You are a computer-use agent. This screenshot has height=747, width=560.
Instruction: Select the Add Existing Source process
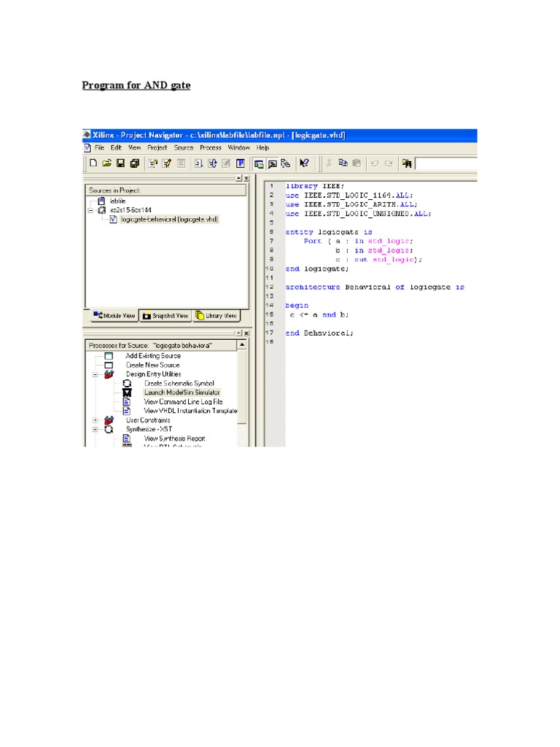(153, 356)
